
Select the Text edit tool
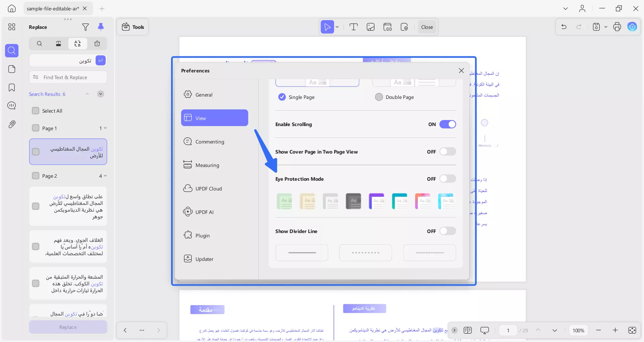[354, 27]
